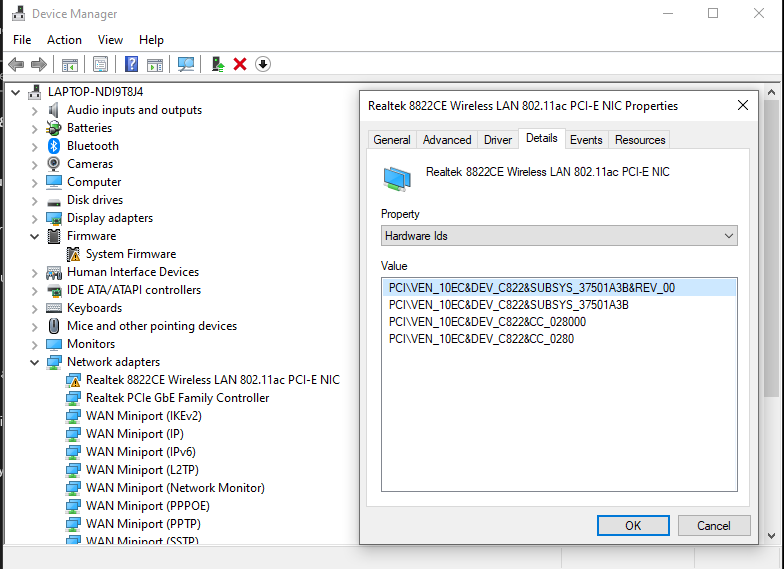Select the hardware ID ending CC_028000

487,322
